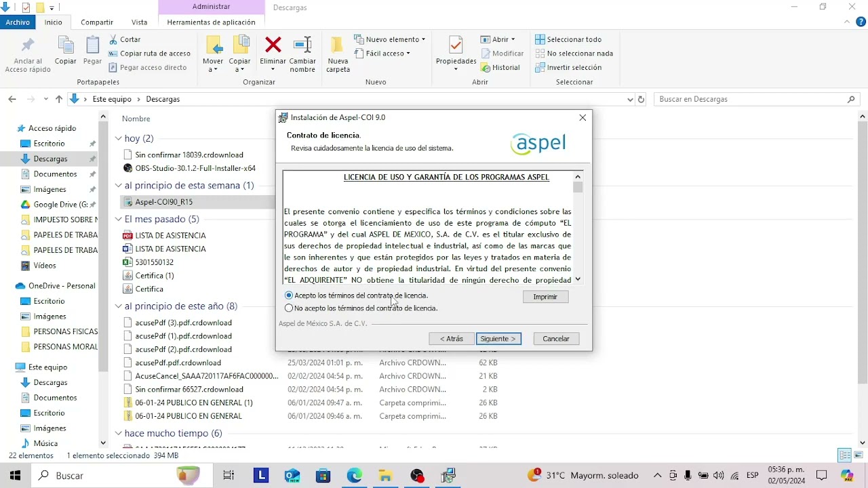Create a Nueva carpeta from the ribbon
The height and width of the screenshot is (488, 868).
click(338, 54)
